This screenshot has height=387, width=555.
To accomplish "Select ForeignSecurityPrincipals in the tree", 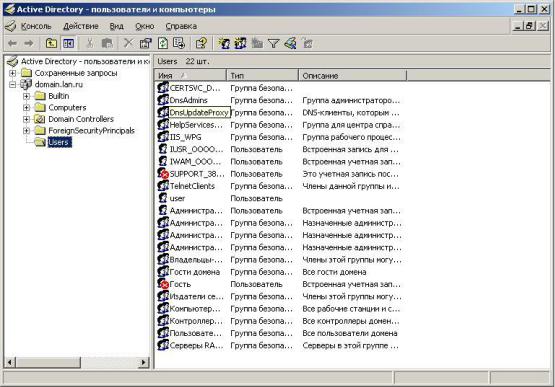I will (x=91, y=131).
